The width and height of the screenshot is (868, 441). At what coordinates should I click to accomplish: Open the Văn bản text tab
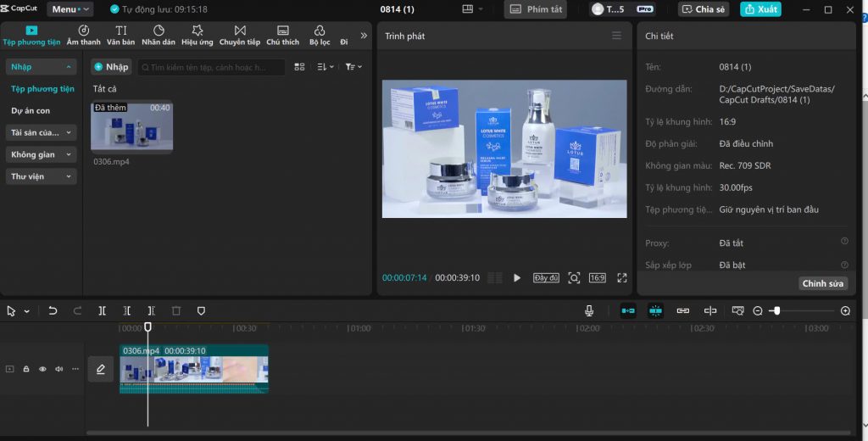point(120,36)
